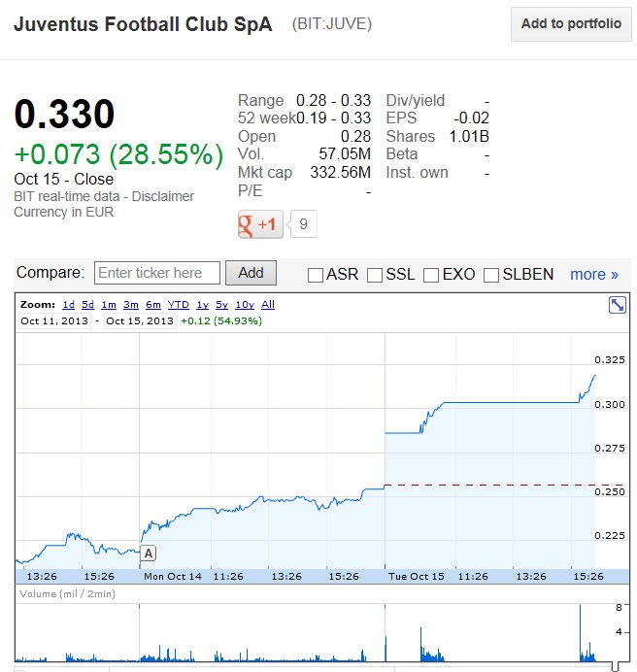Expand more comparison options
Screen dimensions: 637x672
(x=594, y=275)
